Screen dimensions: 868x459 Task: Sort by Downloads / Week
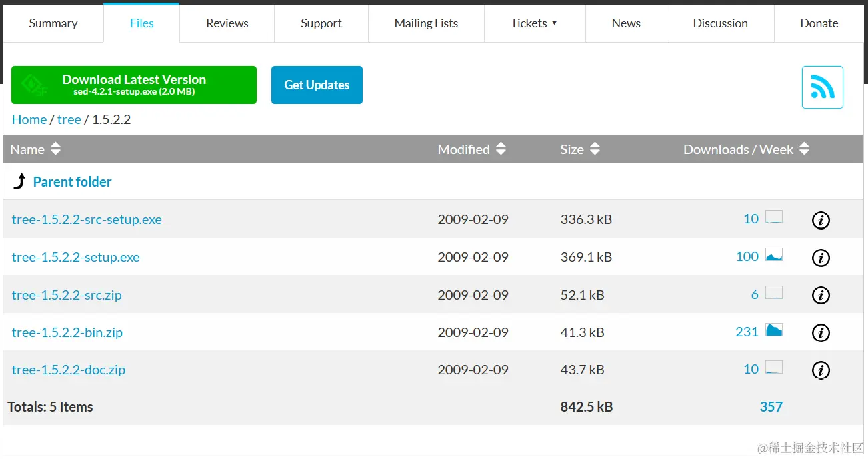click(x=804, y=149)
